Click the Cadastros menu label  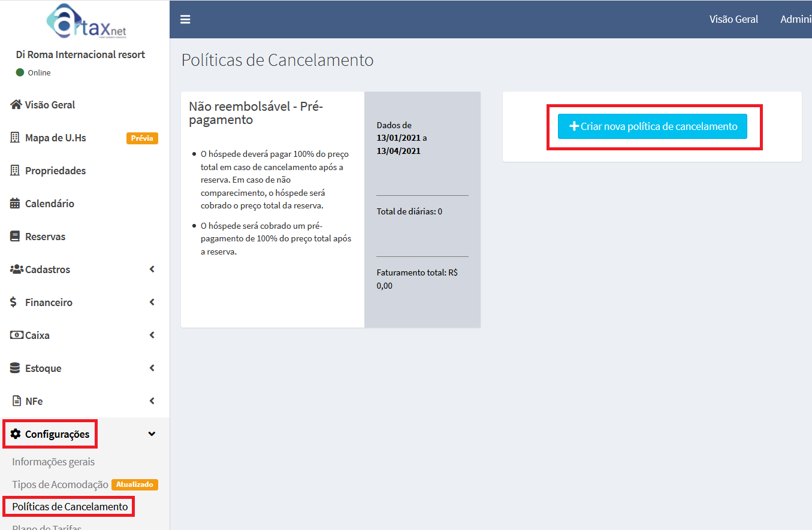[47, 269]
